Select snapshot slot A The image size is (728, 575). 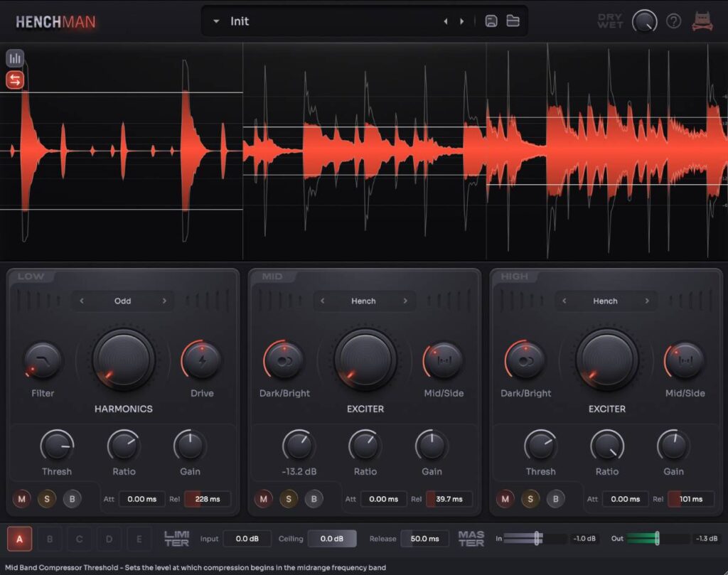click(19, 539)
